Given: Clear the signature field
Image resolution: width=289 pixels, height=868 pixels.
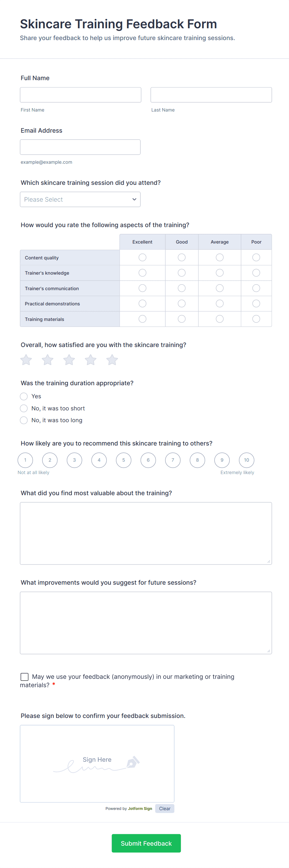Looking at the screenshot, I should [165, 808].
